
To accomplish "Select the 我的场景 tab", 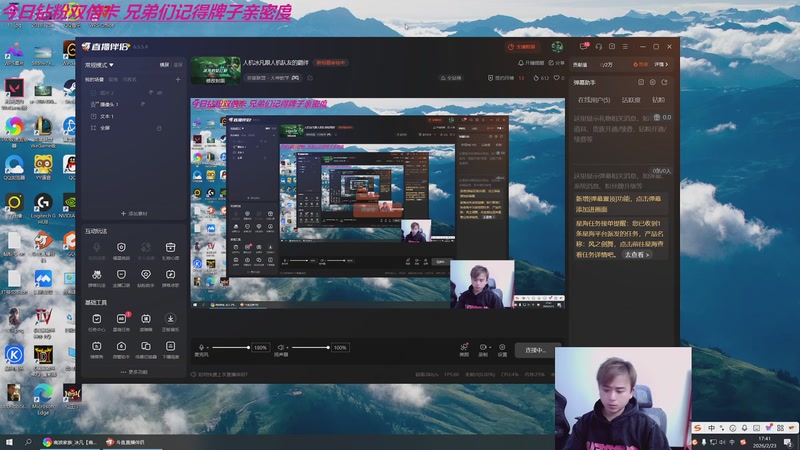I will [94, 80].
